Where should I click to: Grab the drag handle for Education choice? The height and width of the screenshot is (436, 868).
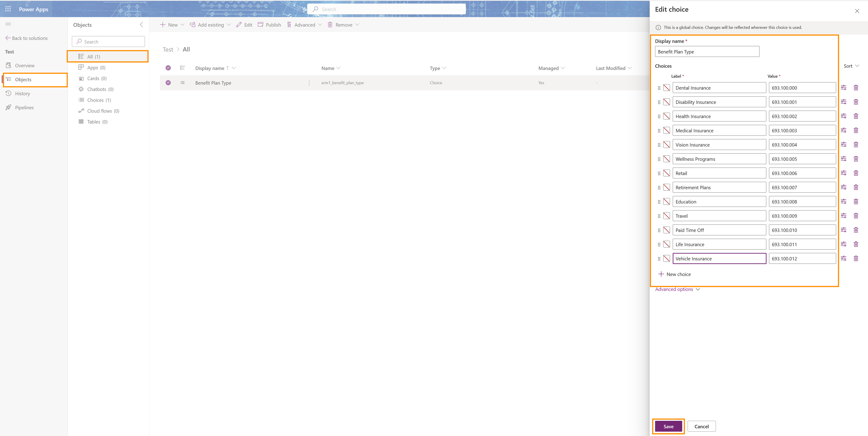(x=659, y=202)
